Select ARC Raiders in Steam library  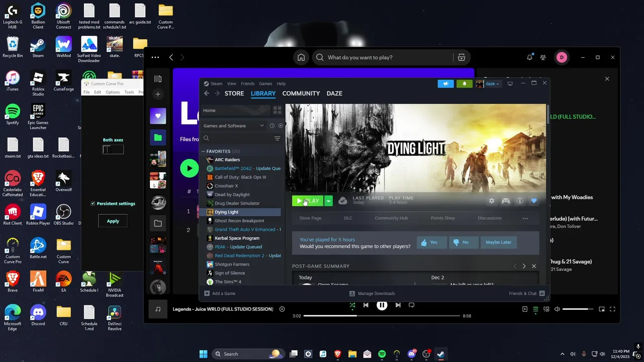pos(227,160)
